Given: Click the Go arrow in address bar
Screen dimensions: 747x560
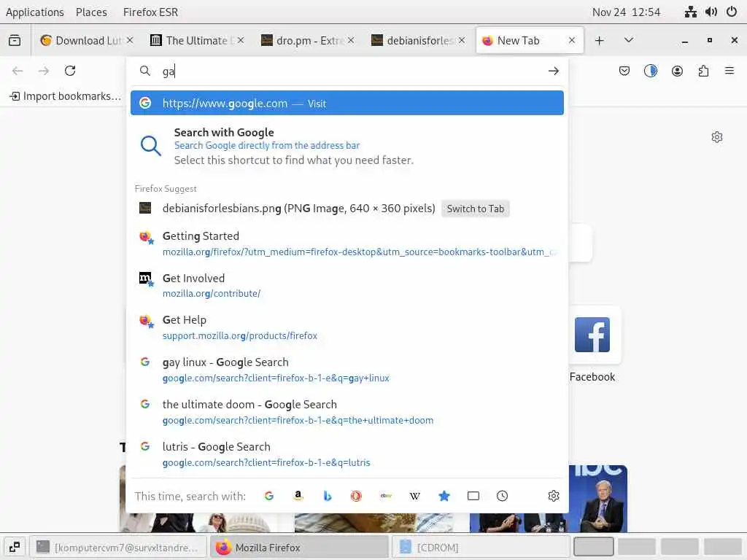Looking at the screenshot, I should tap(553, 71).
